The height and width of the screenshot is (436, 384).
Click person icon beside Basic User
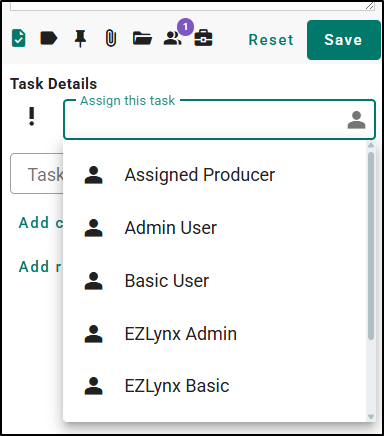[94, 281]
